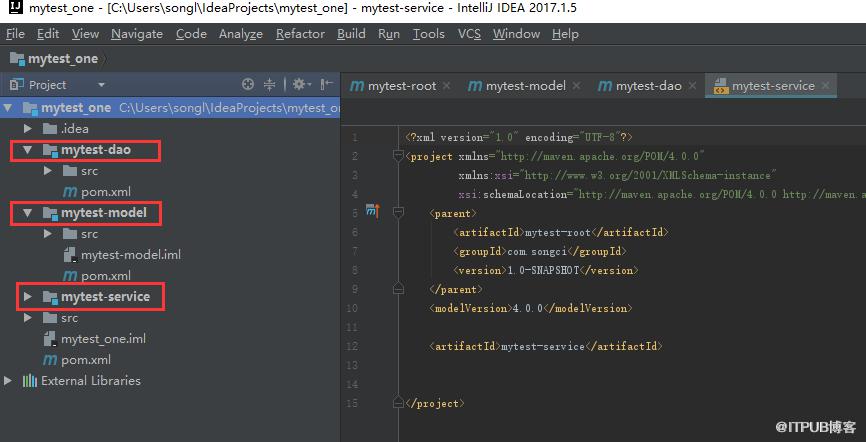Open the Window menu
This screenshot has width=866, height=442.
click(x=516, y=34)
